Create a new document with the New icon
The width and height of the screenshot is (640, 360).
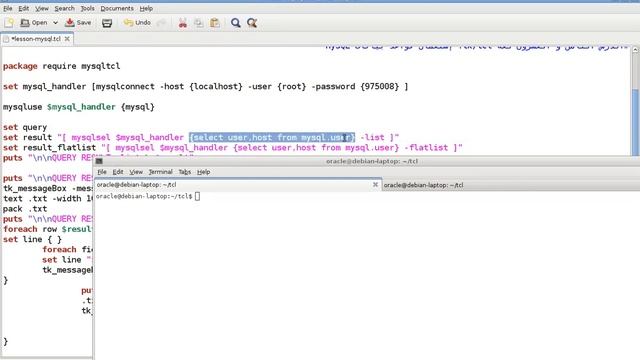pyautogui.click(x=9, y=23)
